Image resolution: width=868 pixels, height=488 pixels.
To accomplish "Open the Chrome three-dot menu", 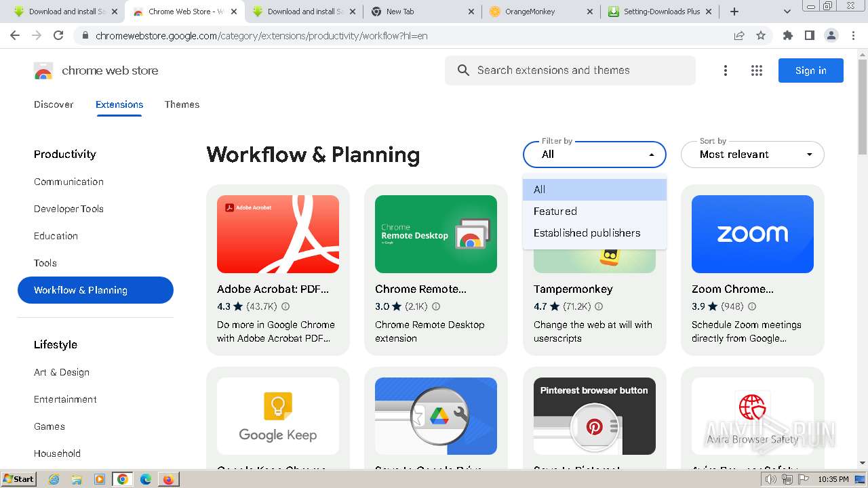I will (853, 35).
